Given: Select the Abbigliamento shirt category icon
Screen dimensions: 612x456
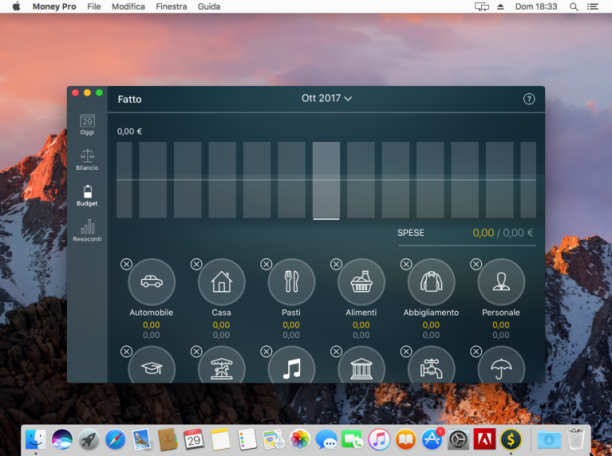Looking at the screenshot, I should tap(431, 282).
